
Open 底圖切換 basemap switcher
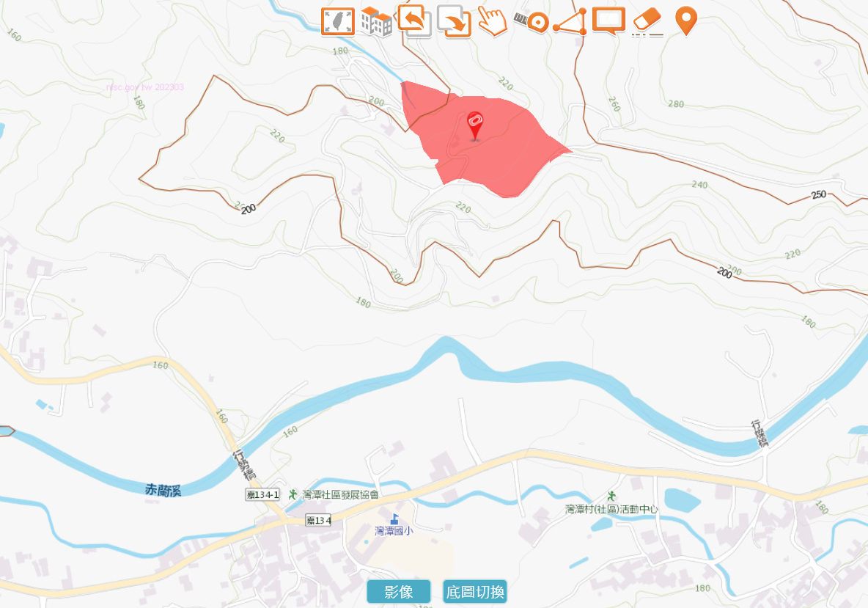click(x=475, y=591)
